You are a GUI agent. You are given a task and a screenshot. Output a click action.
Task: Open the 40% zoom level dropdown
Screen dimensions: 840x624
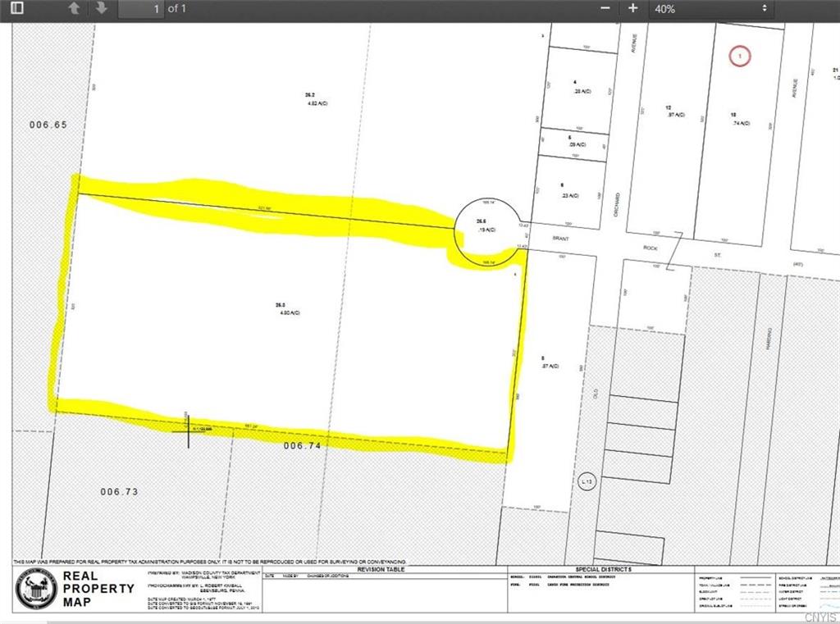click(x=711, y=8)
